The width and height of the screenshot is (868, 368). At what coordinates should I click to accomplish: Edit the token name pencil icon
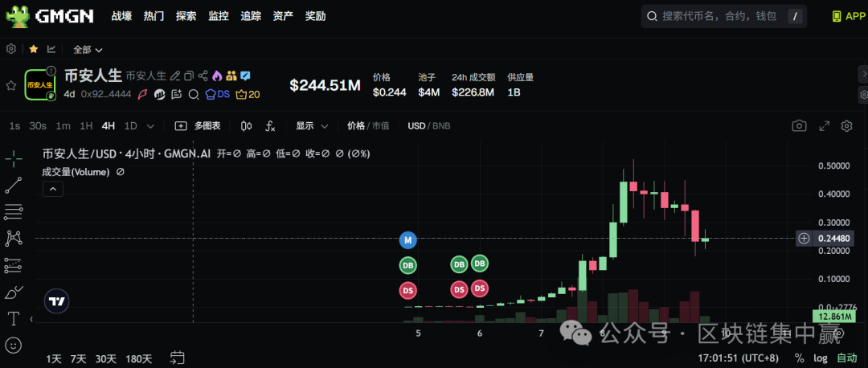point(175,76)
